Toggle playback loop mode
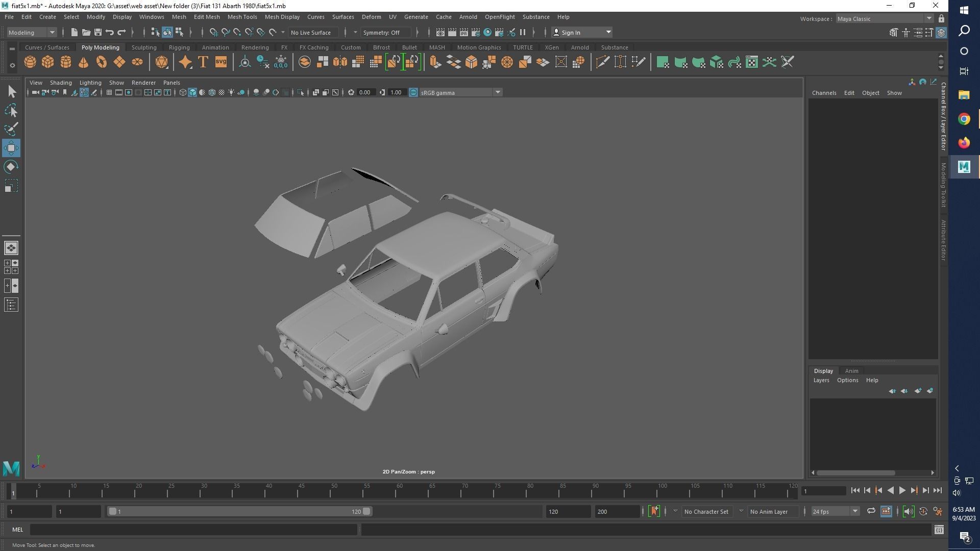Viewport: 980px width, 551px height. (871, 511)
